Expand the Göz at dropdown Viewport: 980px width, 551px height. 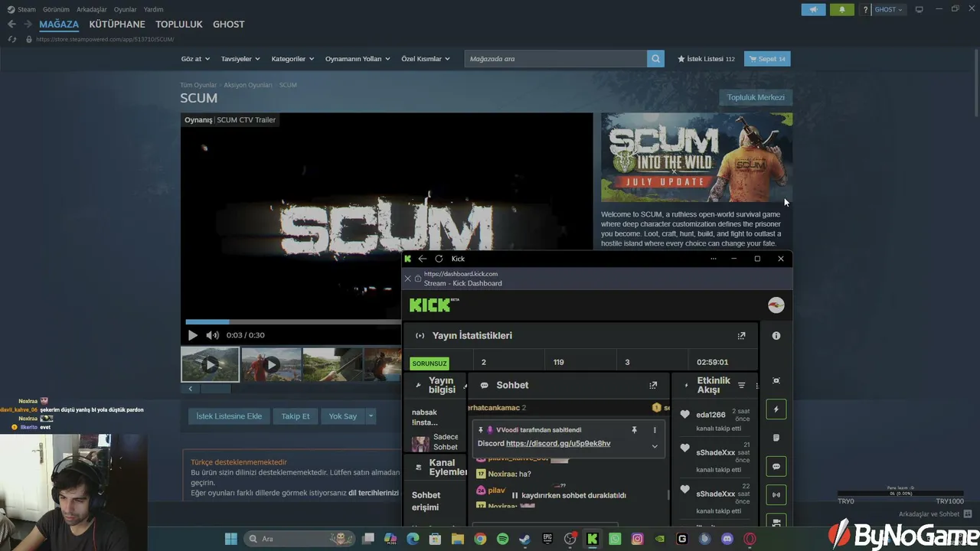[x=195, y=59]
